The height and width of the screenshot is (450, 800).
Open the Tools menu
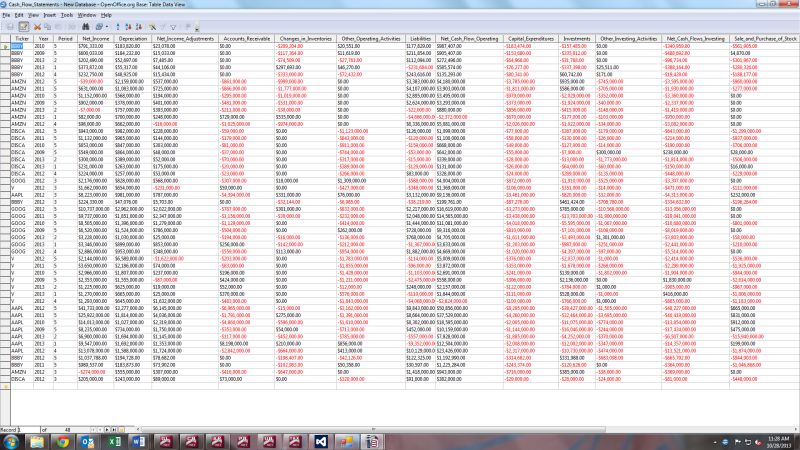point(67,15)
